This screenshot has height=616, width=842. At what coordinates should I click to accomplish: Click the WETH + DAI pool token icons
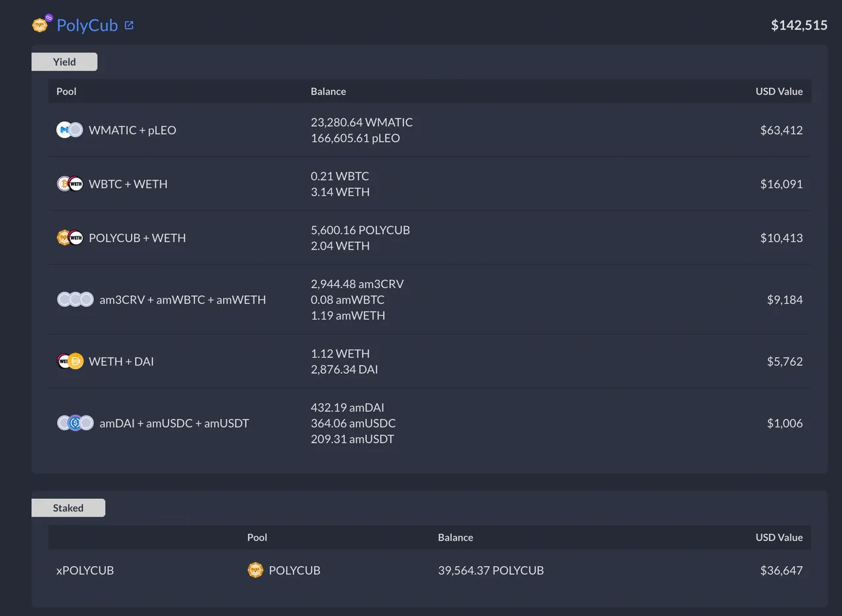pos(70,362)
